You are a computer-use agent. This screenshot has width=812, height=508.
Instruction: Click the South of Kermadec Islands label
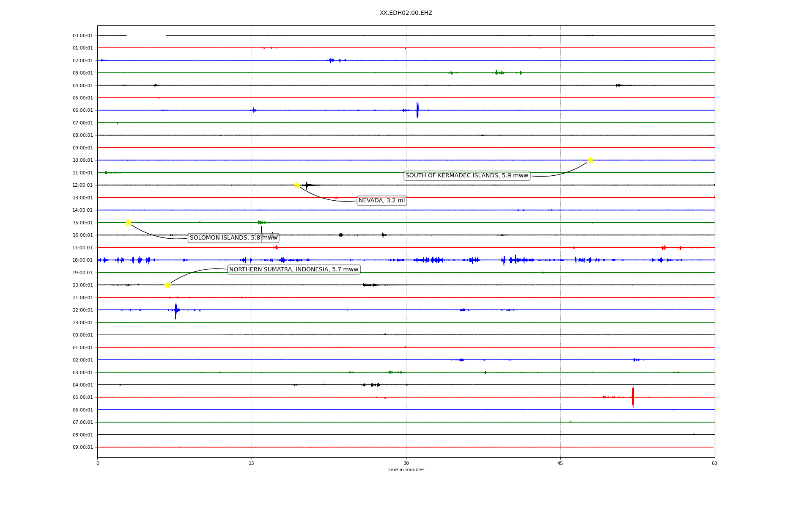click(466, 176)
